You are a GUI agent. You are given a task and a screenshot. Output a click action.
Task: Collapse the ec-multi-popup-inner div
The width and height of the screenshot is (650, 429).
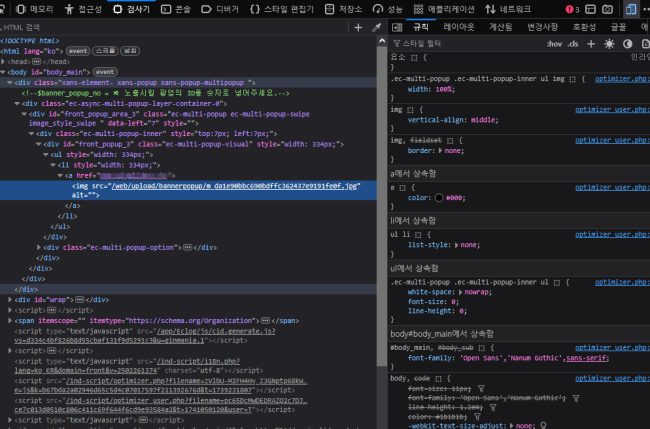click(x=32, y=134)
